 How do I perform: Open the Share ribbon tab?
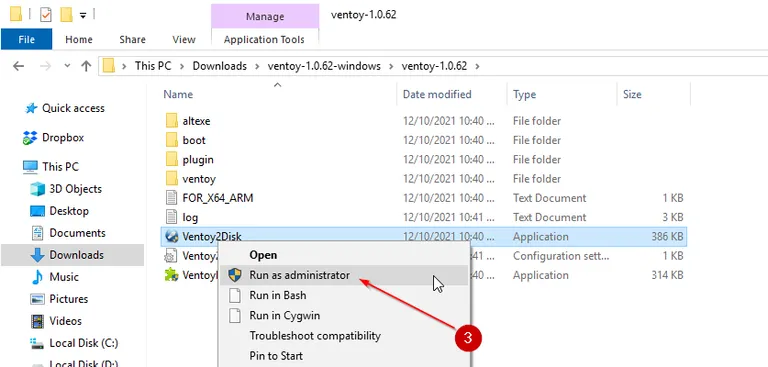click(x=132, y=40)
